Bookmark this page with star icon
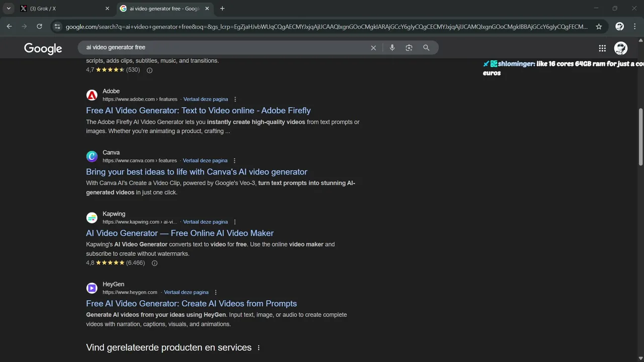 tap(599, 27)
